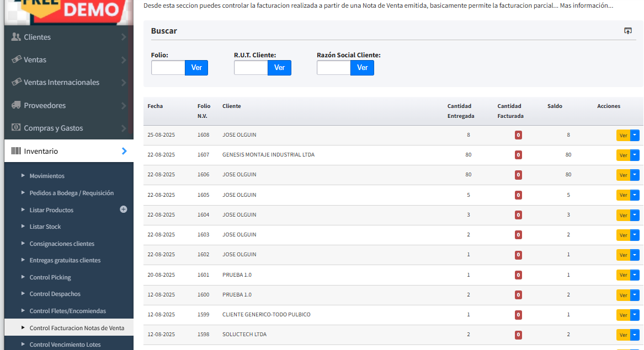Expand the Proveedores menu chevron
This screenshot has height=350, width=644.
click(x=124, y=105)
